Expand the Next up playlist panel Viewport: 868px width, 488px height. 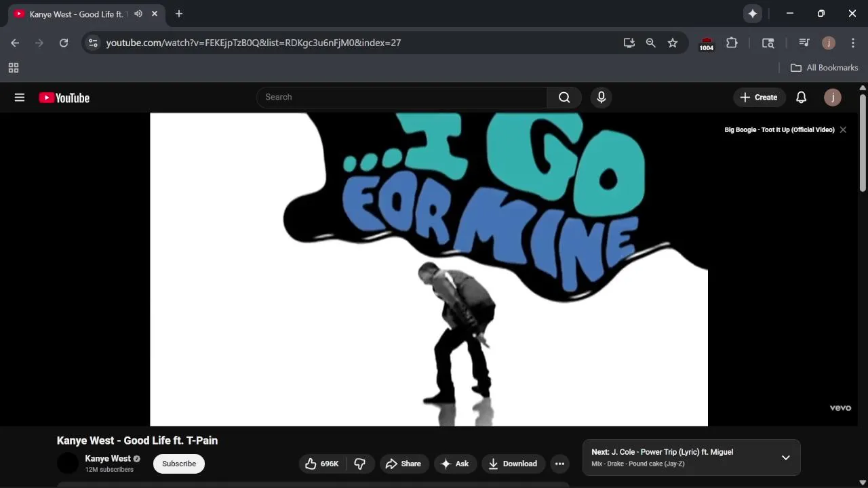tap(785, 457)
